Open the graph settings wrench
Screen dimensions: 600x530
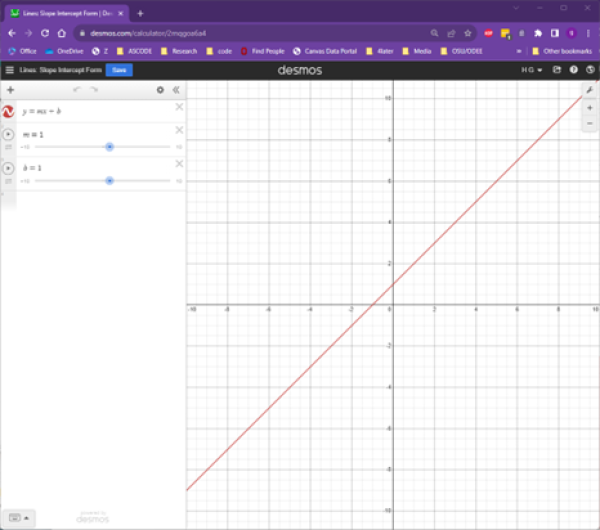click(590, 90)
